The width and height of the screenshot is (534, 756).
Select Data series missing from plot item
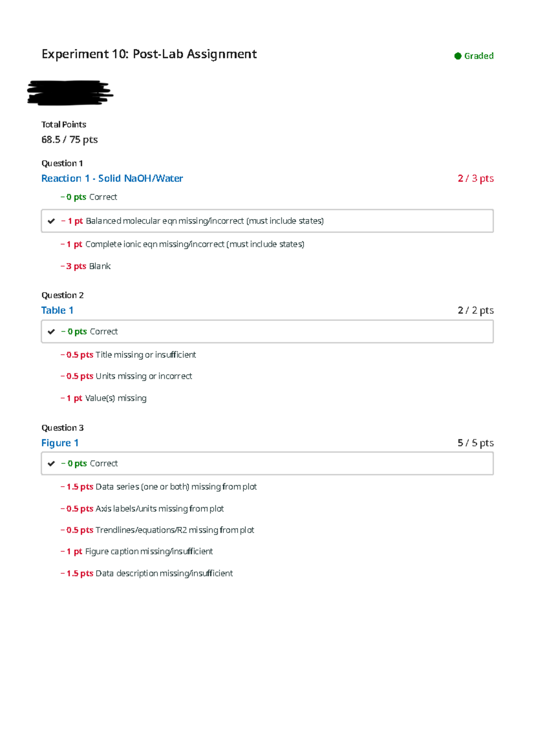coord(159,487)
